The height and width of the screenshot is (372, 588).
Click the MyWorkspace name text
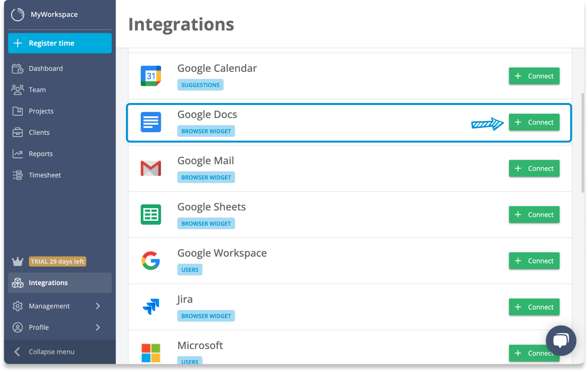tap(54, 15)
